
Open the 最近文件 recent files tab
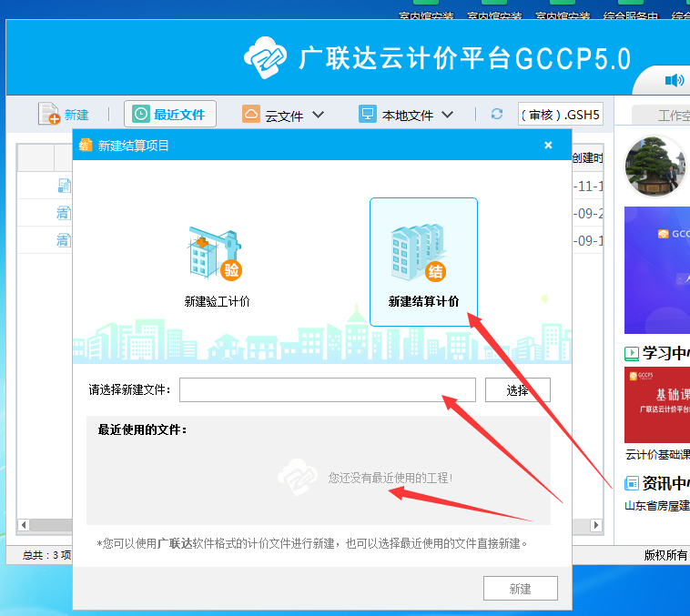[x=170, y=114]
